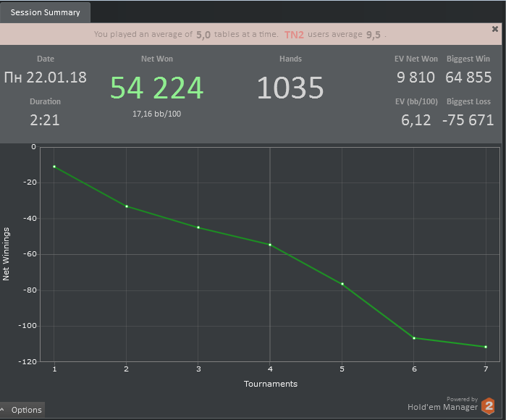This screenshot has width=506, height=420.
Task: Click the graph data point for tournament 2
Action: click(x=127, y=206)
